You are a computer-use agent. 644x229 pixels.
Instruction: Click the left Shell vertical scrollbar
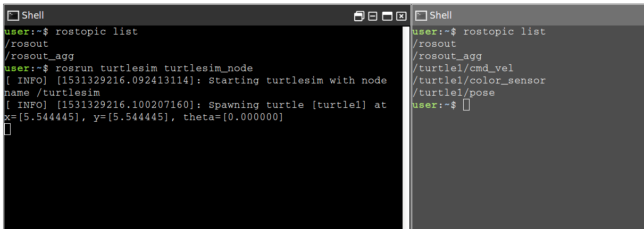406,127
